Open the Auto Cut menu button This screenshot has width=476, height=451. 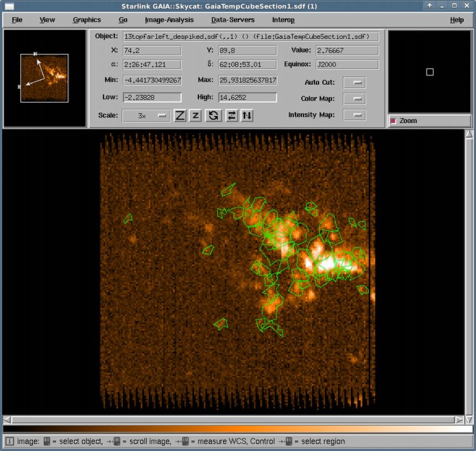354,82
